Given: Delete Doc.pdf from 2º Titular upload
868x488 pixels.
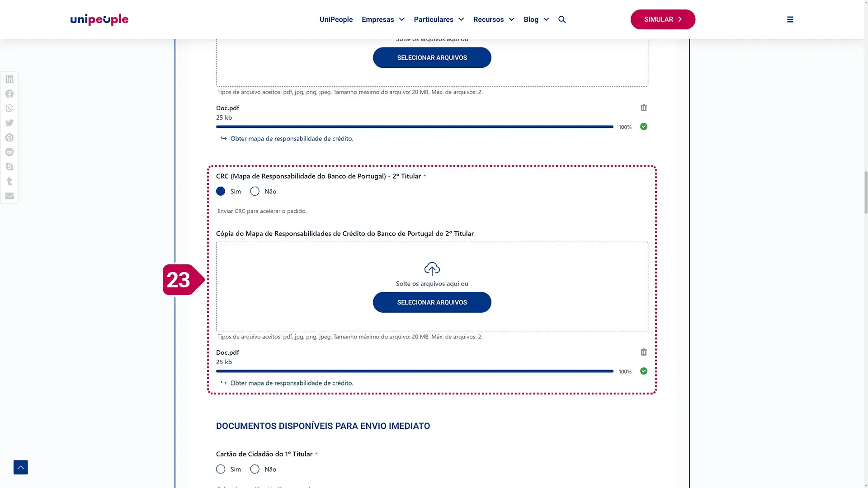Looking at the screenshot, I should 644,352.
